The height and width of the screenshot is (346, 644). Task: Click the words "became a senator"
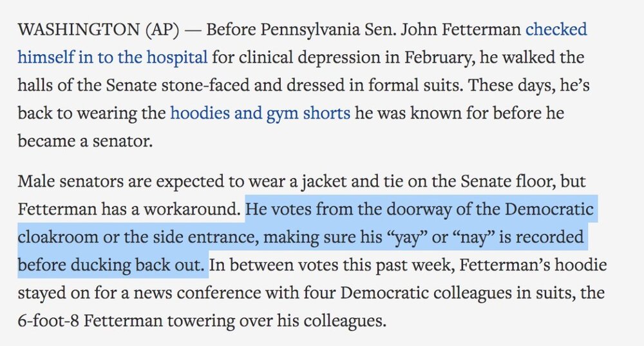(85, 141)
